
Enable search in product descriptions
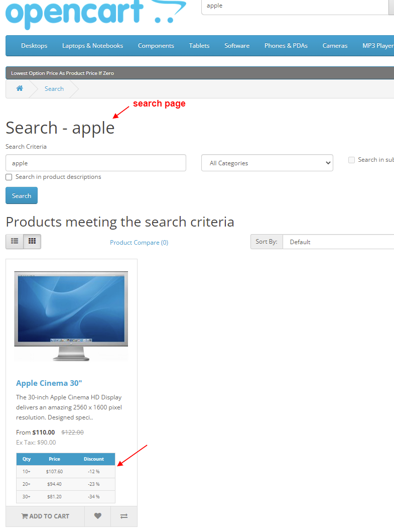[x=9, y=177]
